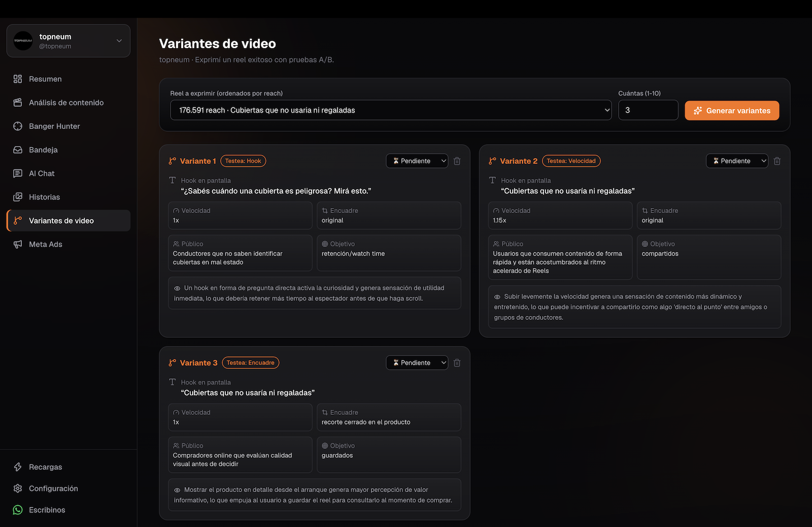
Task: Click the Variante 1 hook text "¿Sabés cuándo una cubierta..."
Action: click(276, 191)
